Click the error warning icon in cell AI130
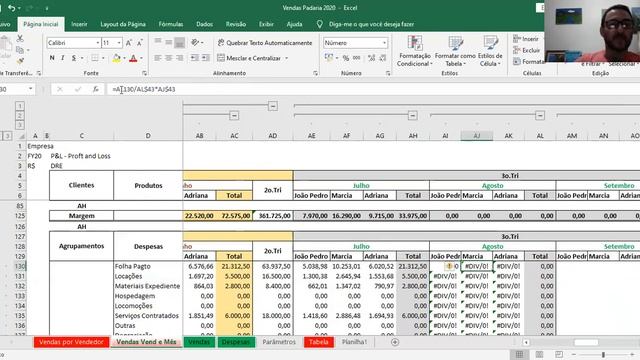 point(449,266)
